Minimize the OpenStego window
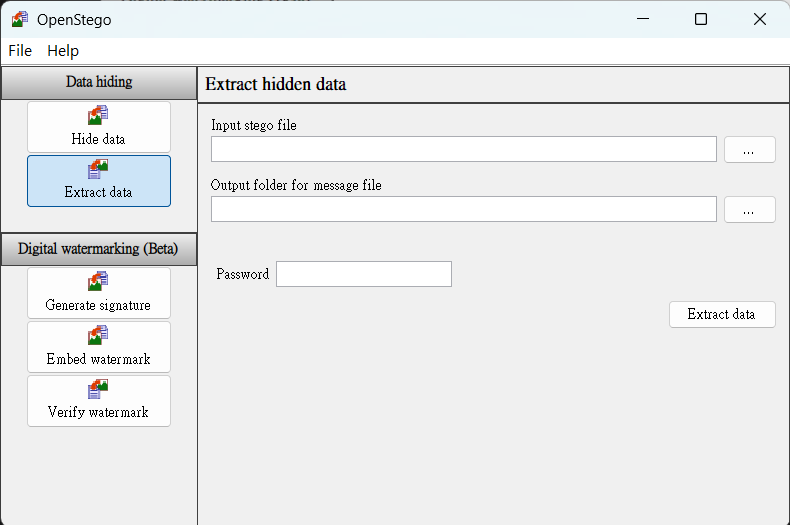The width and height of the screenshot is (790, 525). [643, 19]
